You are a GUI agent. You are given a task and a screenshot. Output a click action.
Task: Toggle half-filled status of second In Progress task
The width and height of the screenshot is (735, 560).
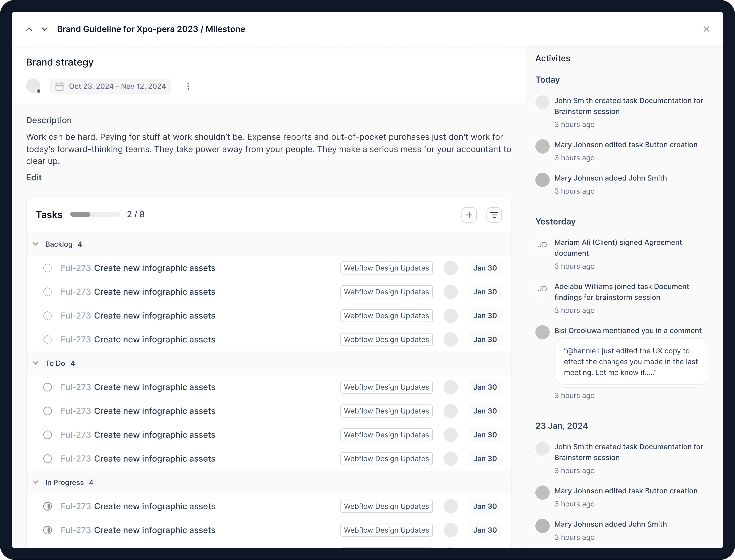[x=48, y=530]
